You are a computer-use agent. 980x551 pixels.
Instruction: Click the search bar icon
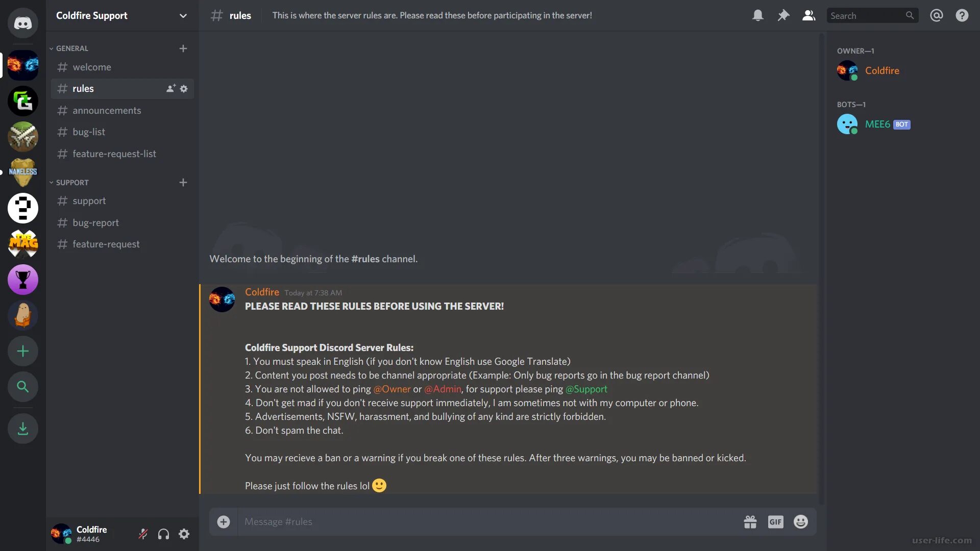(x=911, y=15)
